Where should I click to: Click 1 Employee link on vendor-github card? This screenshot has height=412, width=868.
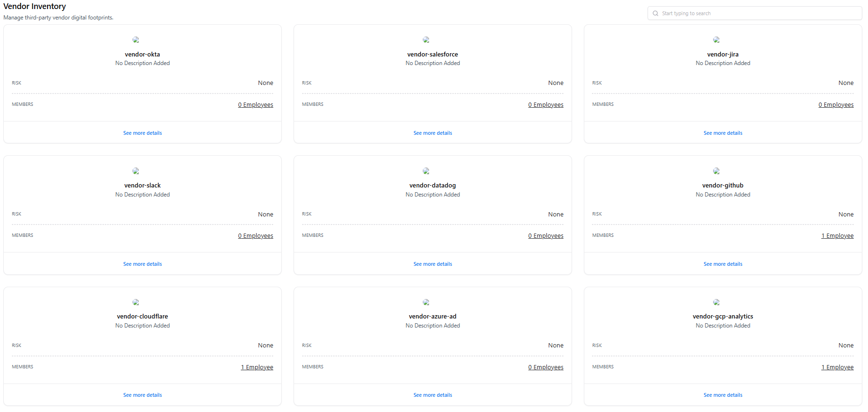tap(838, 236)
